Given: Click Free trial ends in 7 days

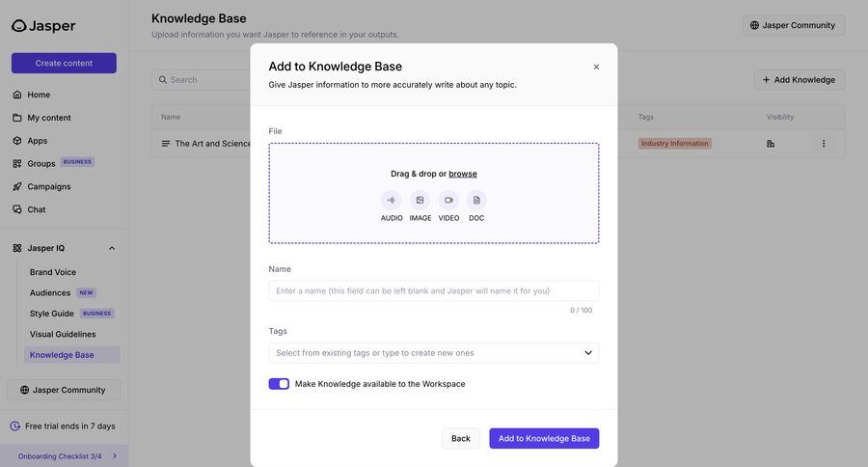Looking at the screenshot, I should point(69,426).
